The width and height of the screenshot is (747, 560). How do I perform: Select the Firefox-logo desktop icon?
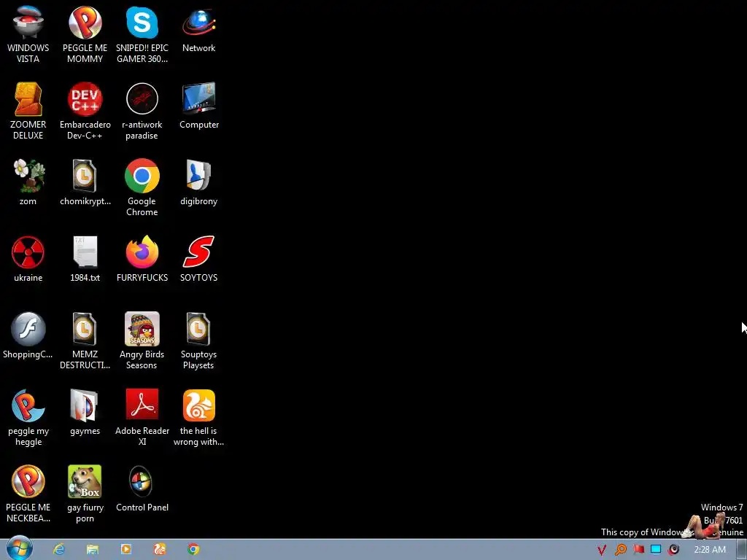point(142,259)
